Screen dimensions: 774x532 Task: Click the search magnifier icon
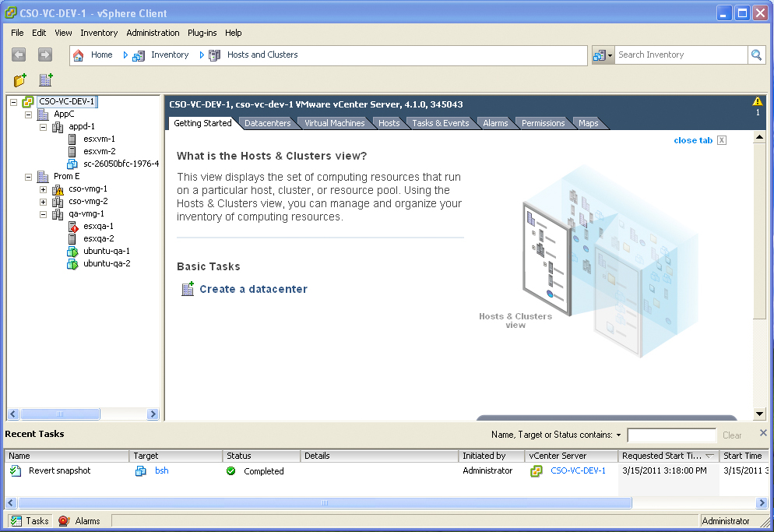756,55
